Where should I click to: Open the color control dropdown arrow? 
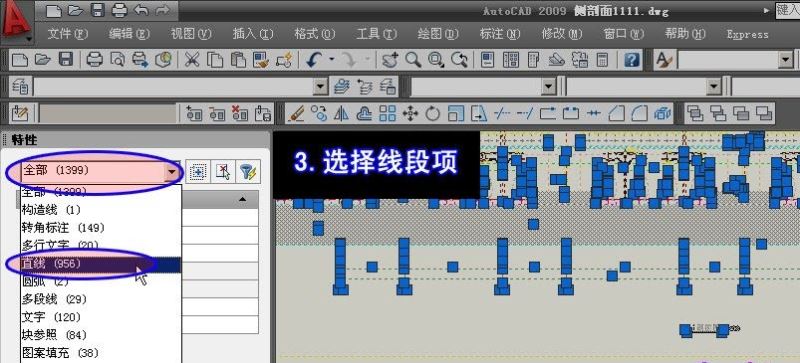pyautogui.click(x=549, y=87)
